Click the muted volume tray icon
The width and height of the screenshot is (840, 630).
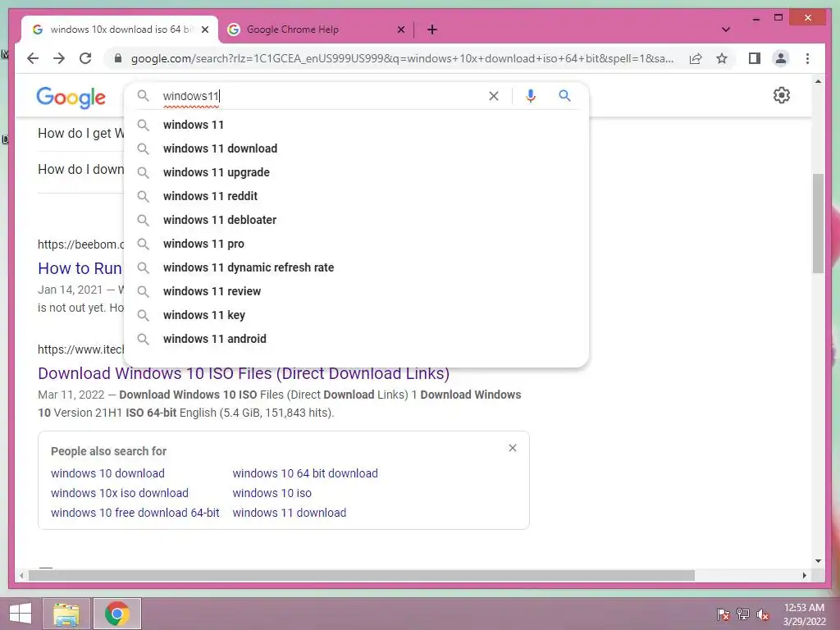[x=763, y=614]
